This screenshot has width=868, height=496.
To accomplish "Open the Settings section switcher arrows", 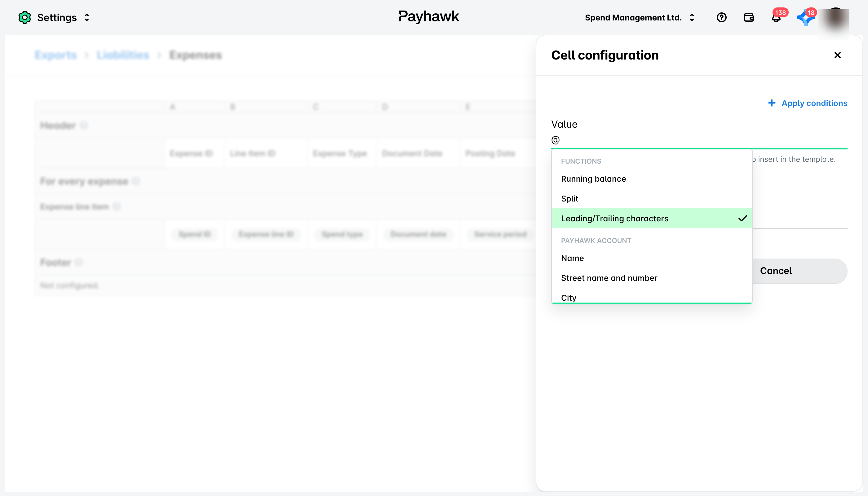I will [87, 17].
